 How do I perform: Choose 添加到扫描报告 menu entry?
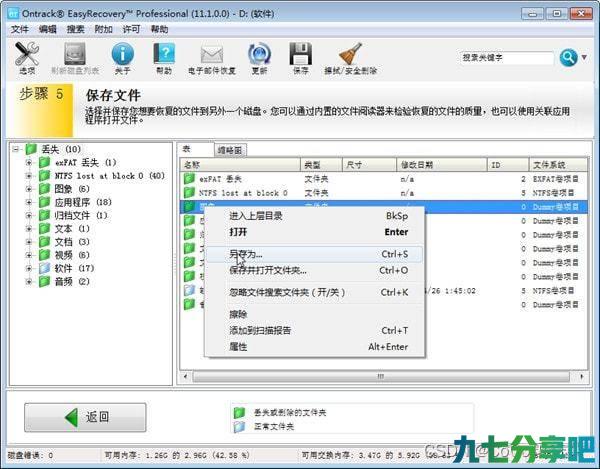coord(315,331)
